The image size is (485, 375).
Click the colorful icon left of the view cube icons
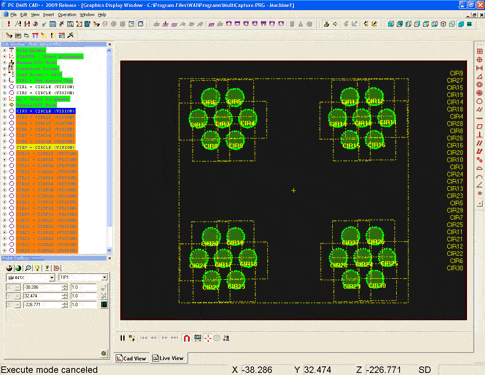374,24
